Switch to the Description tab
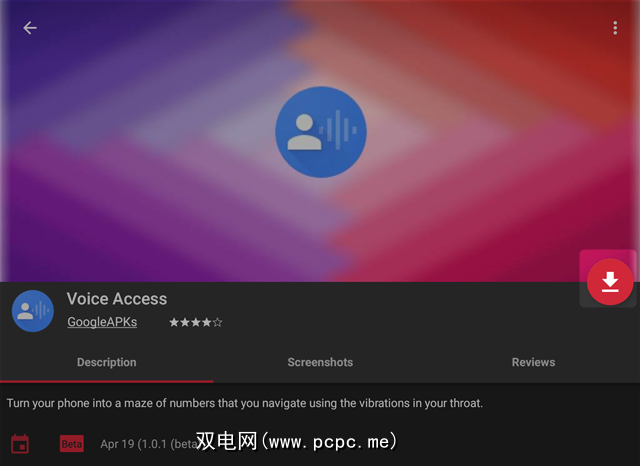This screenshot has height=466, width=640. pos(107,362)
